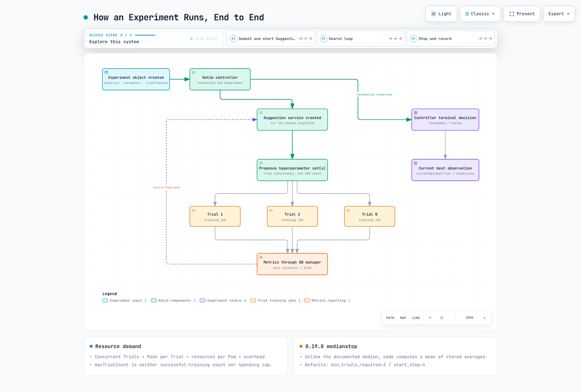
Task: Switch to LENS mode
Action: 416,318
